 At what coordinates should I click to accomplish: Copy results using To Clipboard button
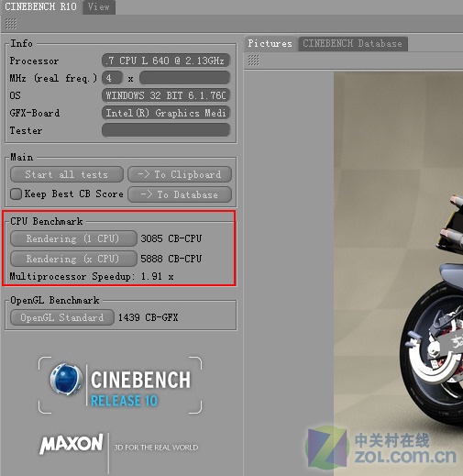pos(180,174)
